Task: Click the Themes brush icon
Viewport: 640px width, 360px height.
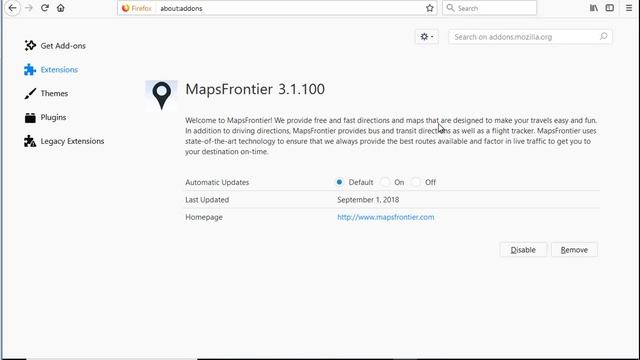Action: (30, 93)
